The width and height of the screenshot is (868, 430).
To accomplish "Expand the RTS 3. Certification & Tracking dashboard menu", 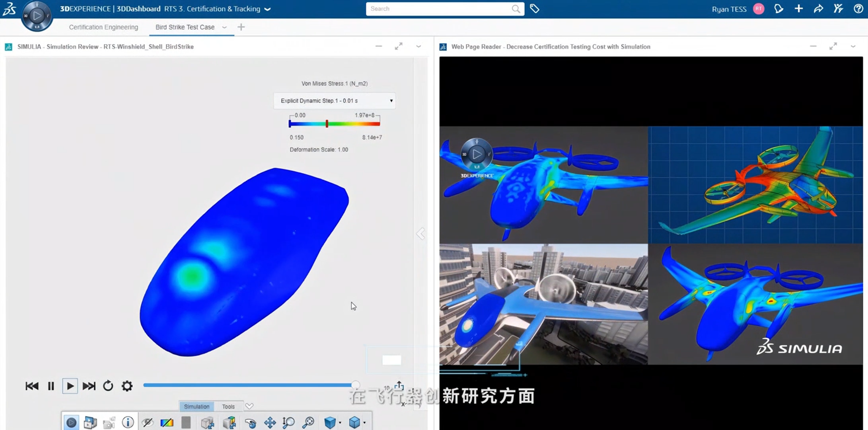I will 268,9.
